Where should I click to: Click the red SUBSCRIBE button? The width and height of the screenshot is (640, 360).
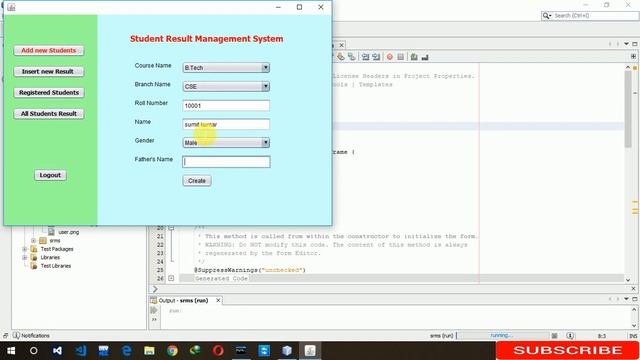[x=568, y=351]
